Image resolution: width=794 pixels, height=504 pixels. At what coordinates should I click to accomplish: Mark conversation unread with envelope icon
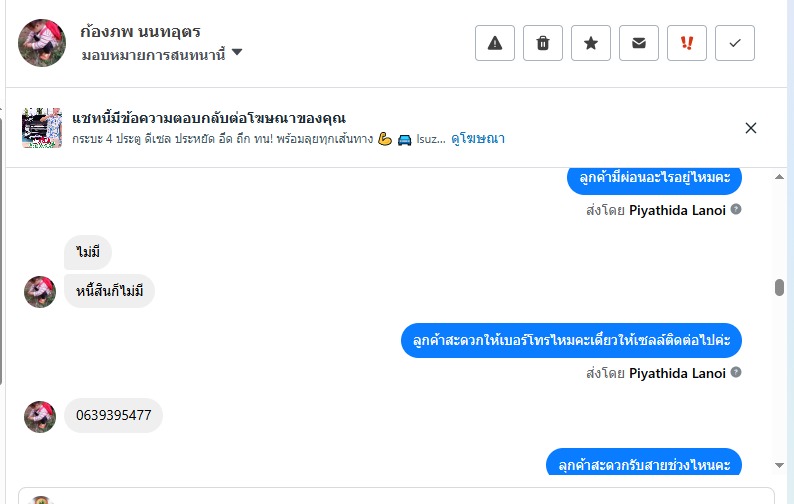(639, 43)
